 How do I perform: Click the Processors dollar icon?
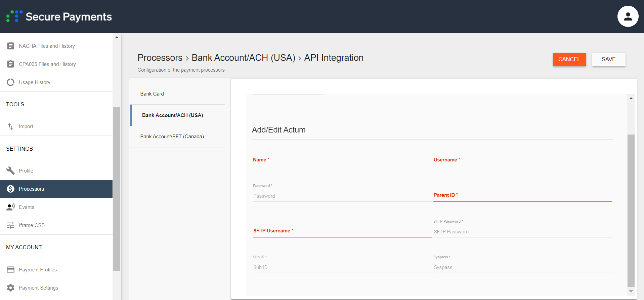coord(11,189)
